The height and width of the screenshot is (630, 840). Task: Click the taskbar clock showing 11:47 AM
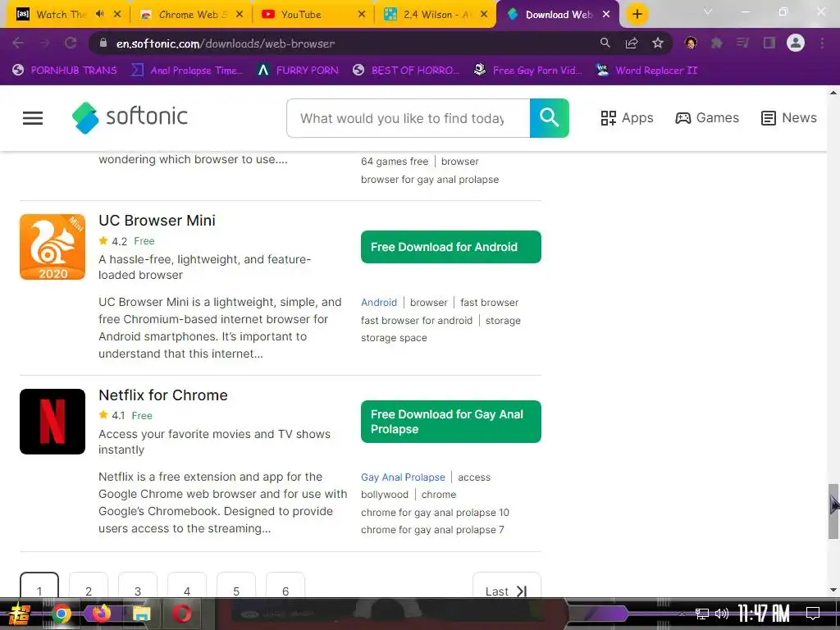tap(764, 614)
